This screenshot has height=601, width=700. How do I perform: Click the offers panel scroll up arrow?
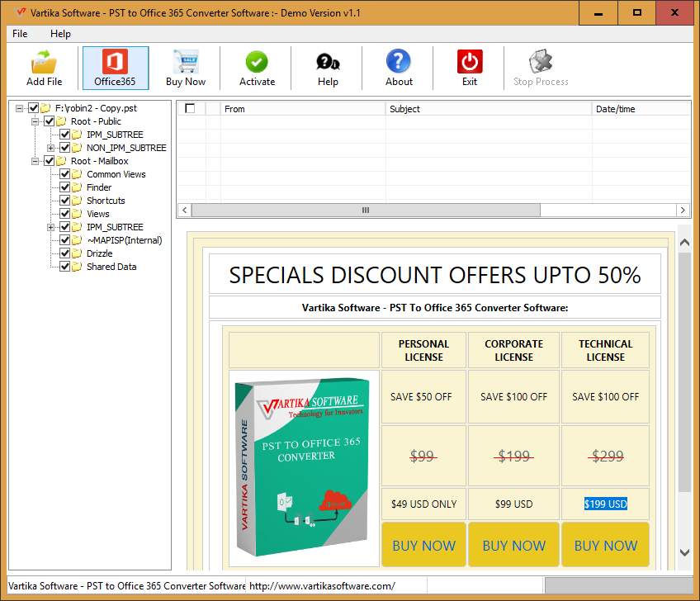(x=684, y=243)
